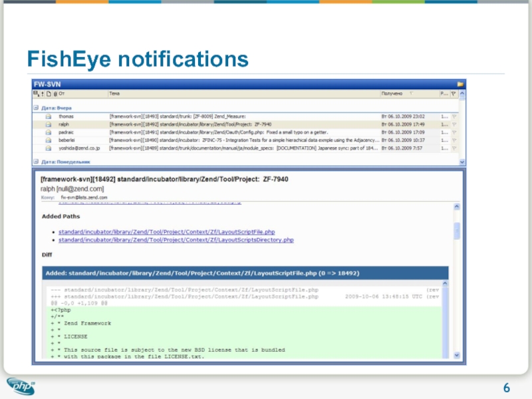Open the LayoutScriptFile.php added path link

pos(167,231)
